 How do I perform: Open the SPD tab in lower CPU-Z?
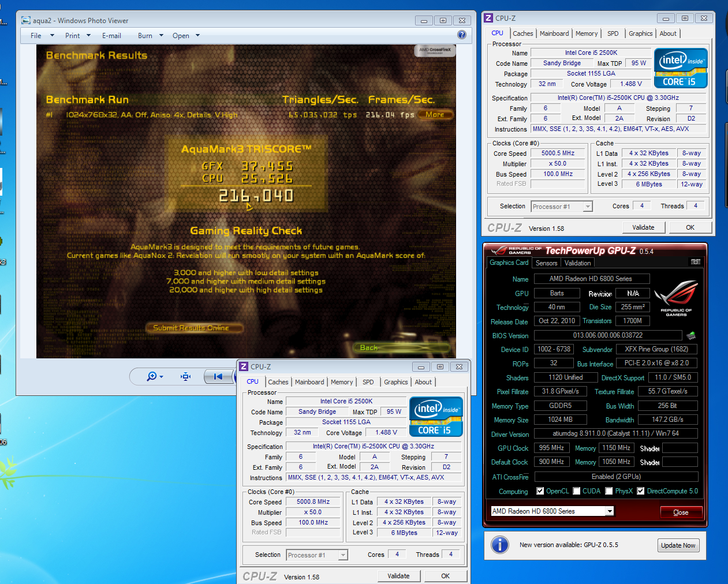(368, 382)
